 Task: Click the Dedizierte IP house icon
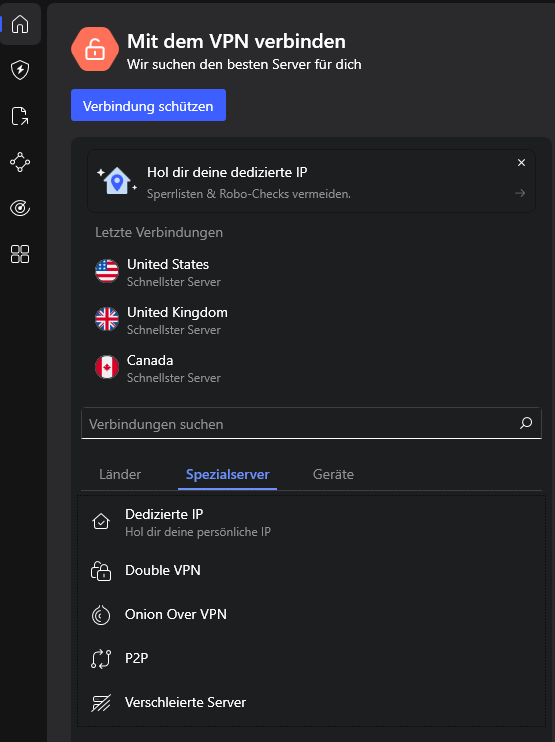101,521
